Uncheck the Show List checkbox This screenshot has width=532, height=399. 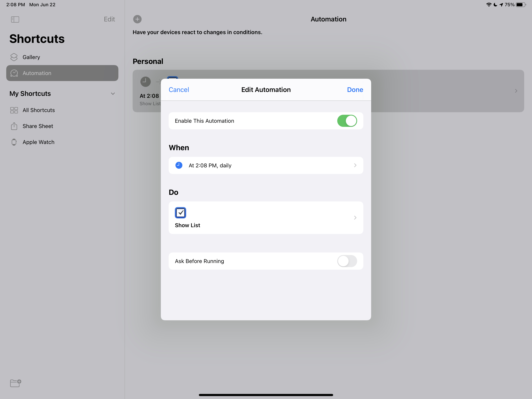tap(180, 213)
